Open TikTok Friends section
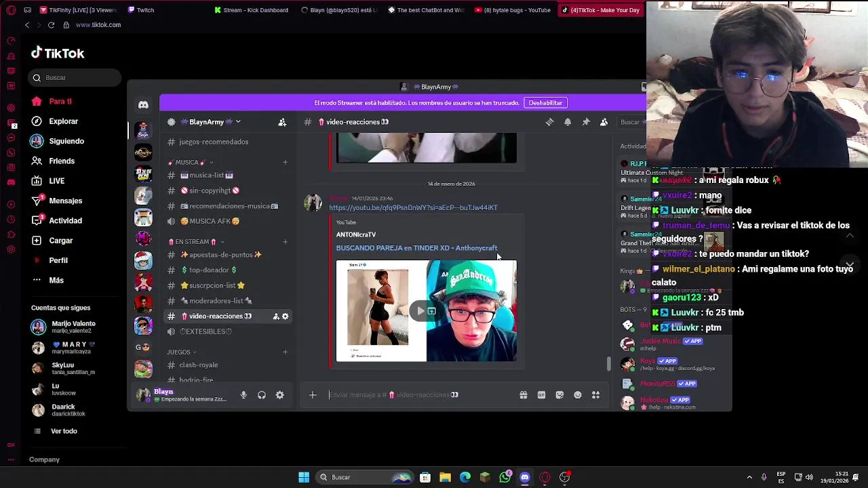 [x=62, y=161]
